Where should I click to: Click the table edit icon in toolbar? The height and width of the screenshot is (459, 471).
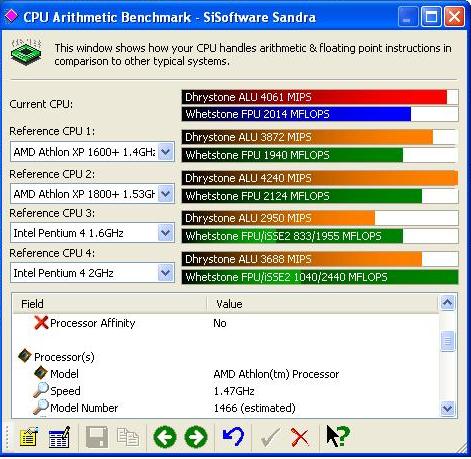59,437
